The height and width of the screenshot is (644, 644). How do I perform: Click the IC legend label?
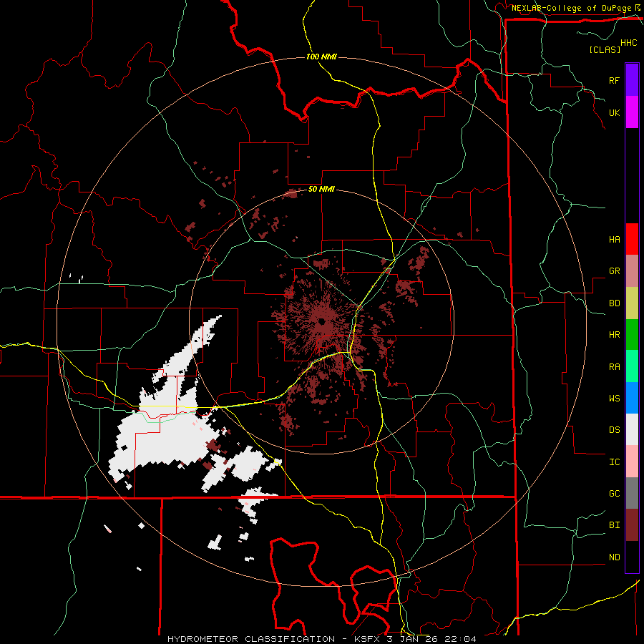(614, 462)
